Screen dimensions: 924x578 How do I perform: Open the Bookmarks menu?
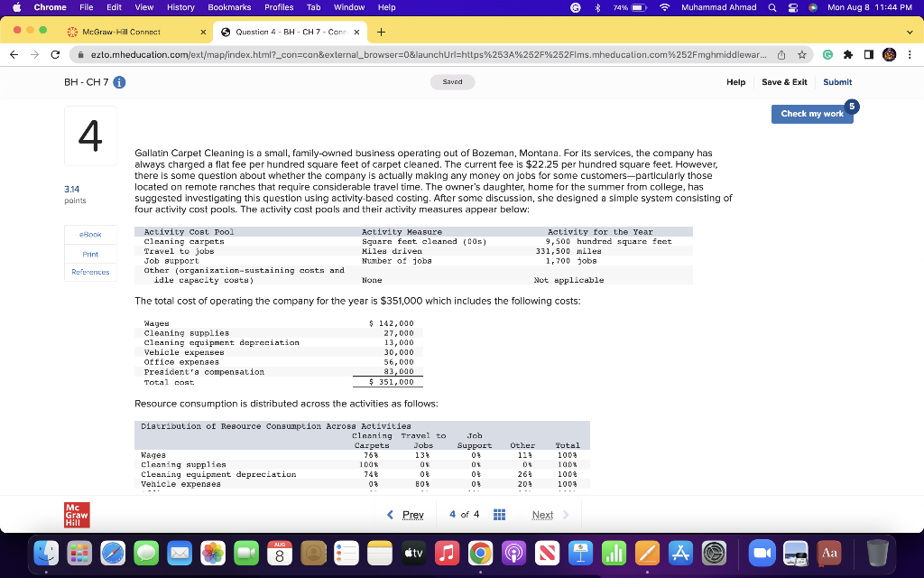[x=229, y=7]
